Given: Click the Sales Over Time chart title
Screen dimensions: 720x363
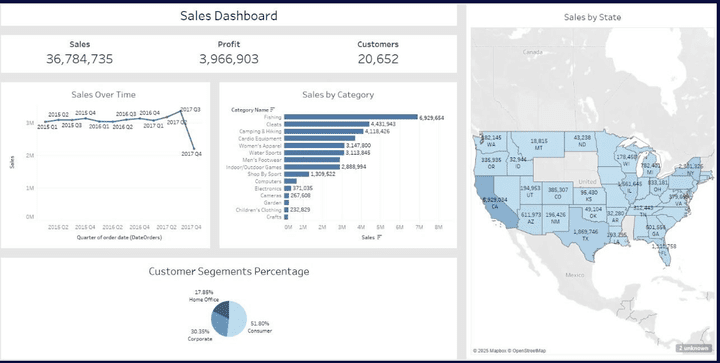Looking at the screenshot, I should coord(103,95).
